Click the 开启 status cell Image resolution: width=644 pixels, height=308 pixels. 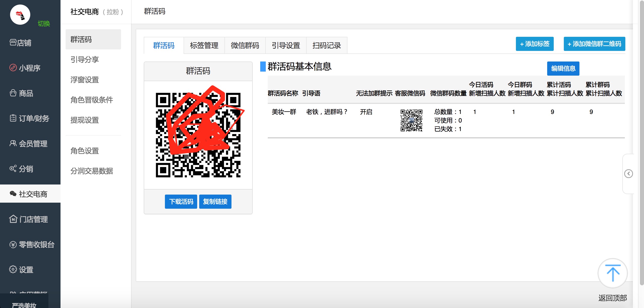coord(366,112)
